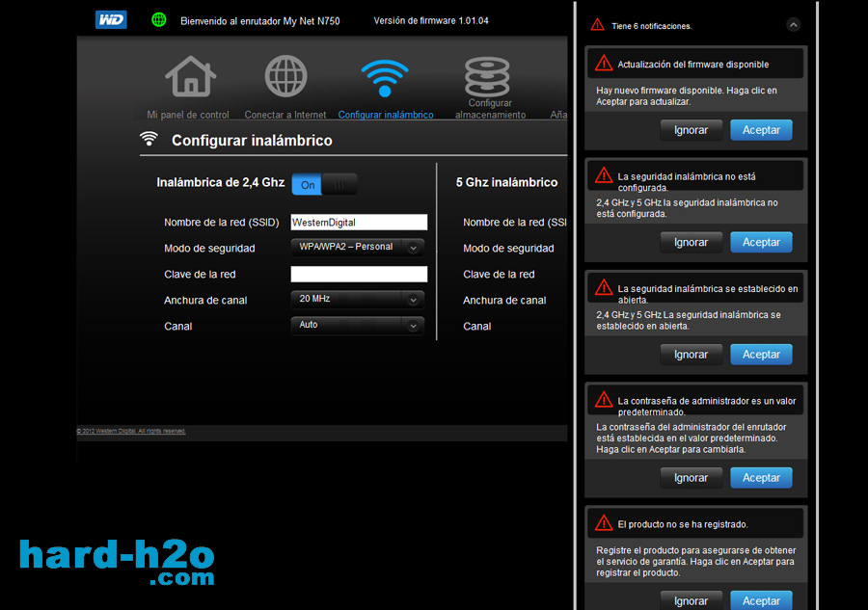The width and height of the screenshot is (868, 610).
Task: Ignore the firmware update notification
Action: point(691,130)
